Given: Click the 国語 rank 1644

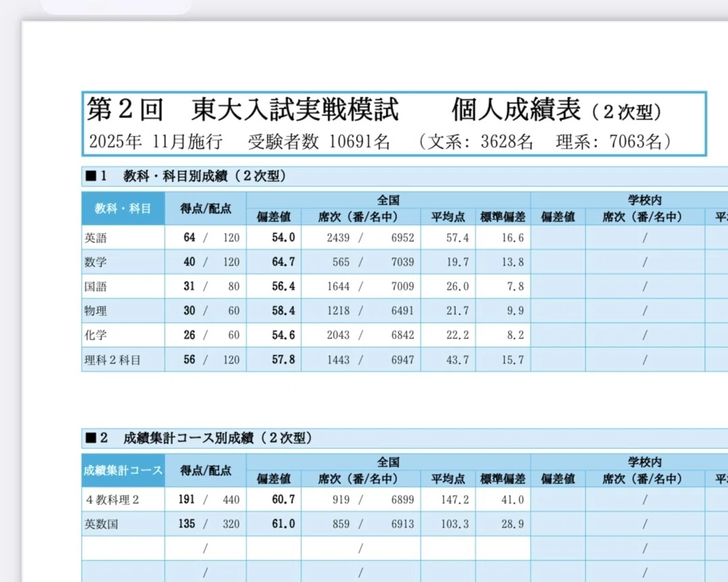Looking at the screenshot, I should click(338, 286).
